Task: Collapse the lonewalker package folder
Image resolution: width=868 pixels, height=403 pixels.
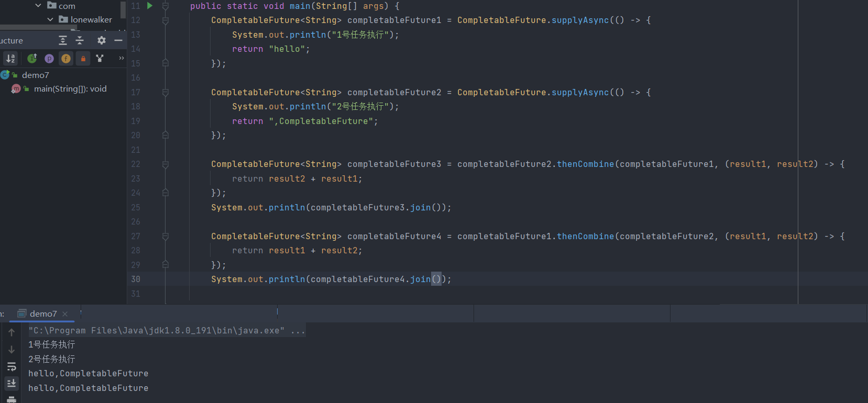Action: click(50, 20)
